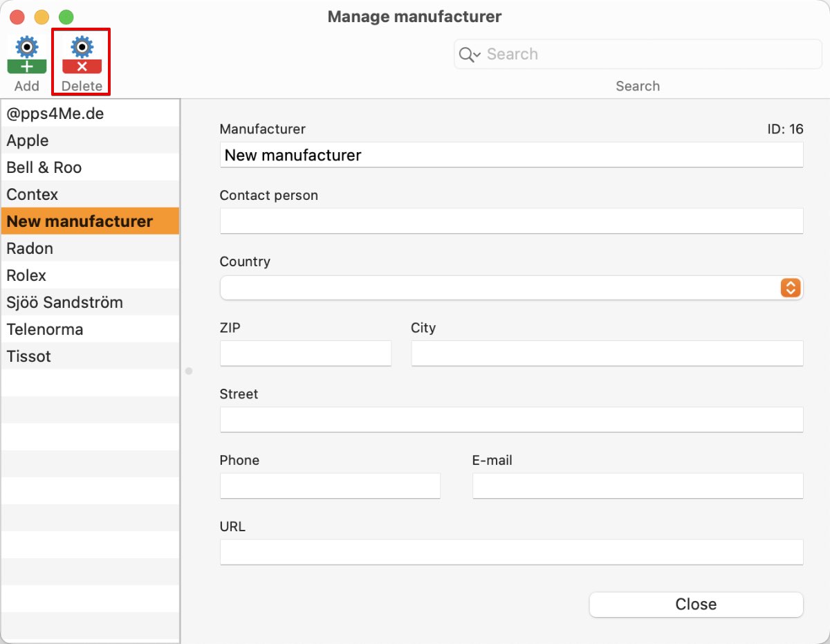Select Contex in manufacturer list

(90, 194)
